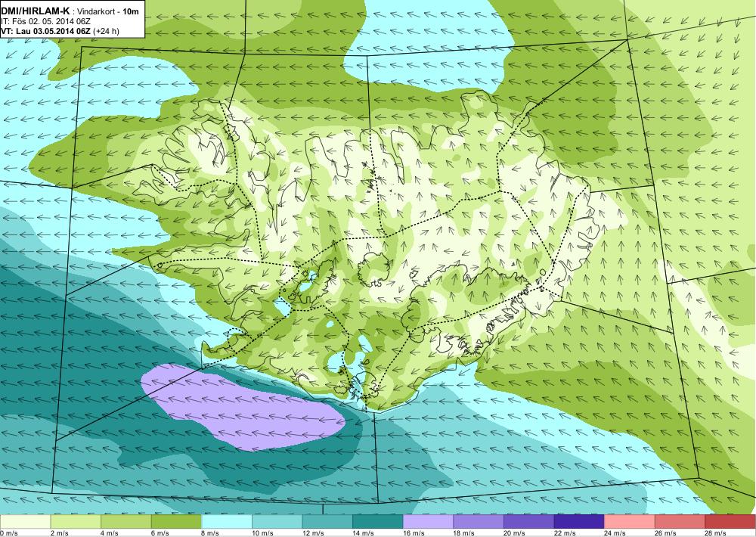
Task: Select the legend swatch between 20 and 22 m/s
Action: (529, 522)
